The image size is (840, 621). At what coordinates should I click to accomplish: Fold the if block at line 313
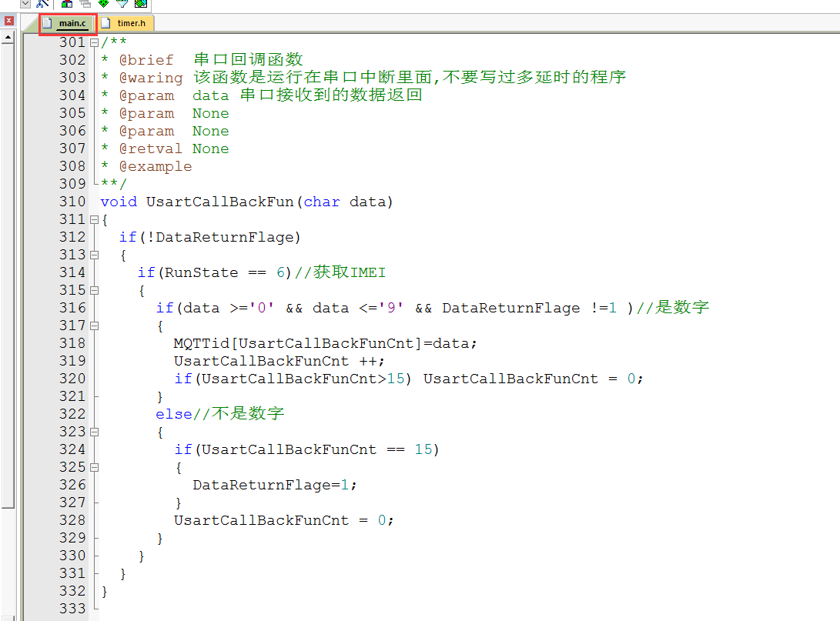tap(94, 255)
